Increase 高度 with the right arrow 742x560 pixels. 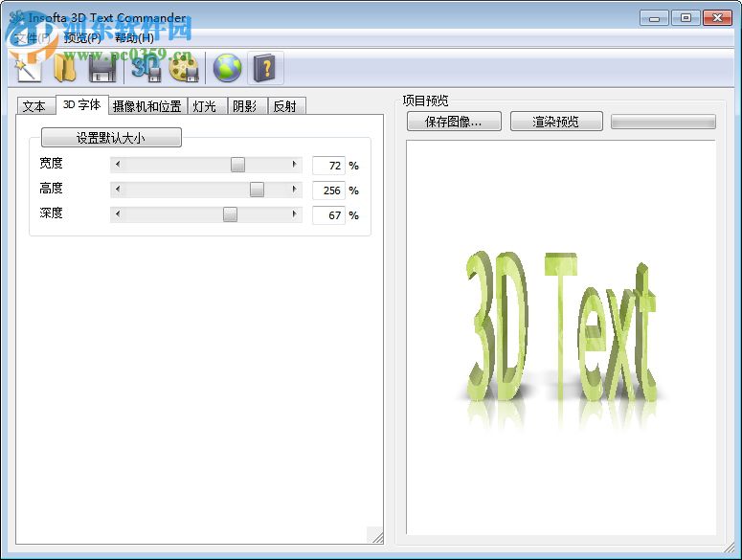point(294,190)
